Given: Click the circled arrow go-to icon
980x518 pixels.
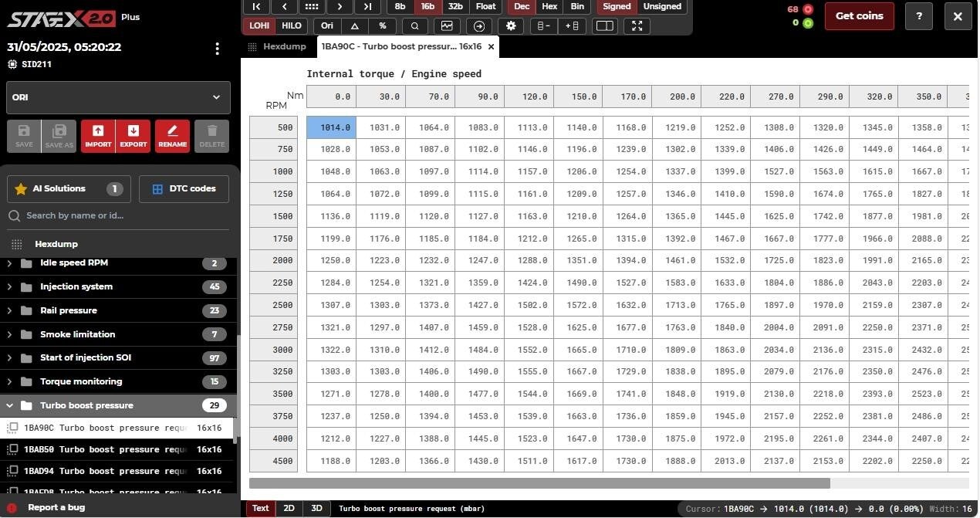Looking at the screenshot, I should 479,25.
